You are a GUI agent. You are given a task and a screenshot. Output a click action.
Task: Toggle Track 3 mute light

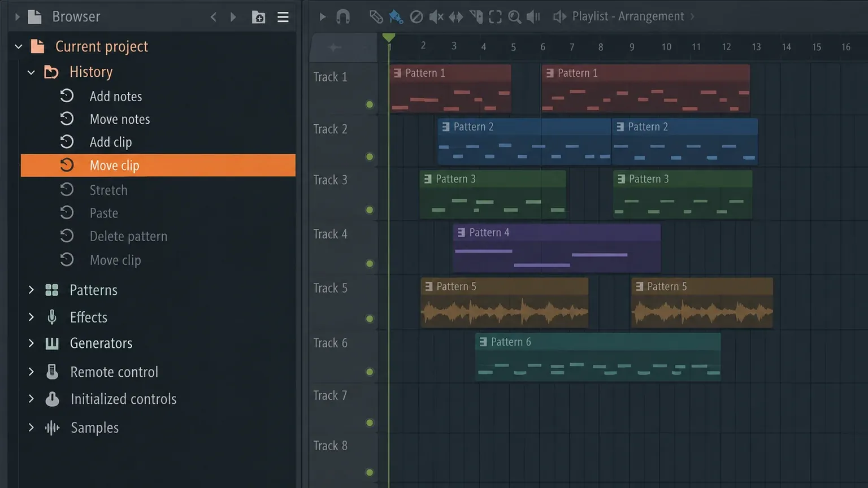(370, 210)
